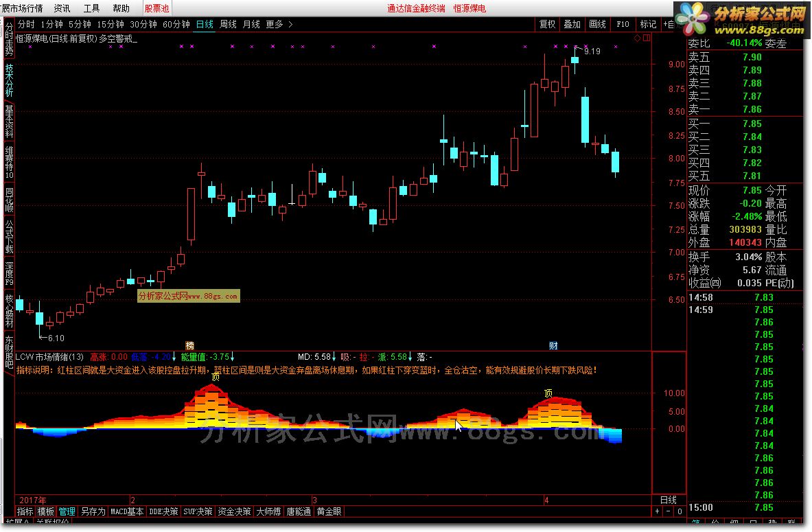Click the 榜 marker icon below the chart
This screenshot has width=812, height=532.
click(x=189, y=345)
